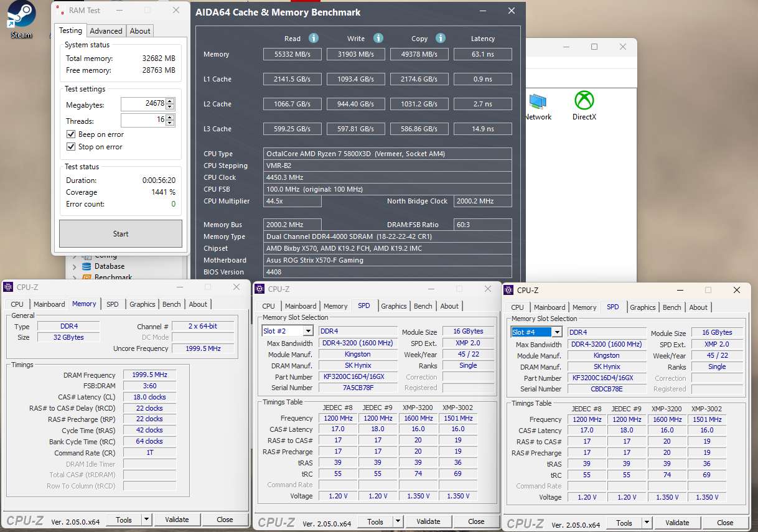Select CPU tab in CPU-Z Memory window

point(17,304)
